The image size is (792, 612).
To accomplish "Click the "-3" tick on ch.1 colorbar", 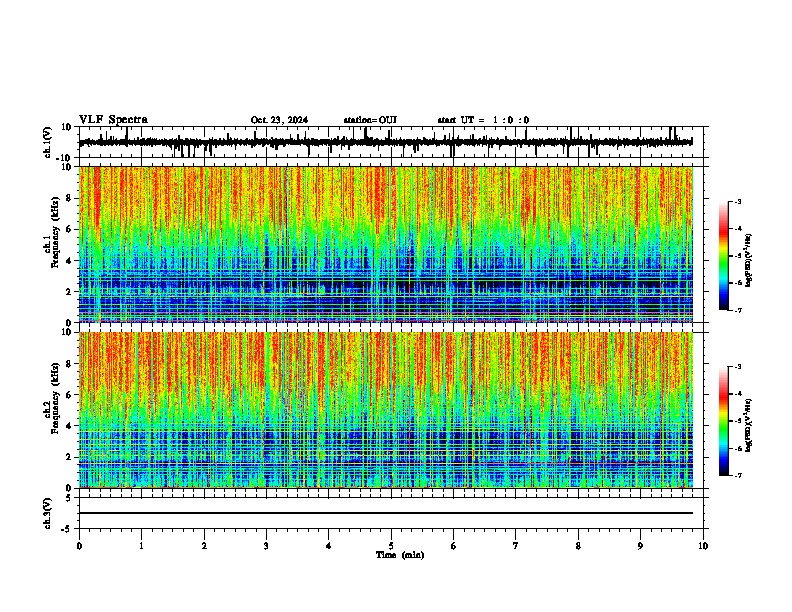I will [x=738, y=202].
